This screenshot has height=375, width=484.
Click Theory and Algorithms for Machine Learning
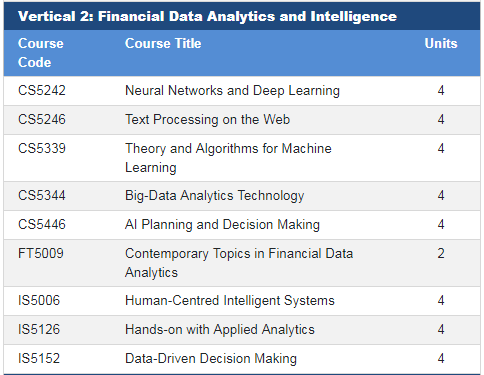click(x=228, y=158)
